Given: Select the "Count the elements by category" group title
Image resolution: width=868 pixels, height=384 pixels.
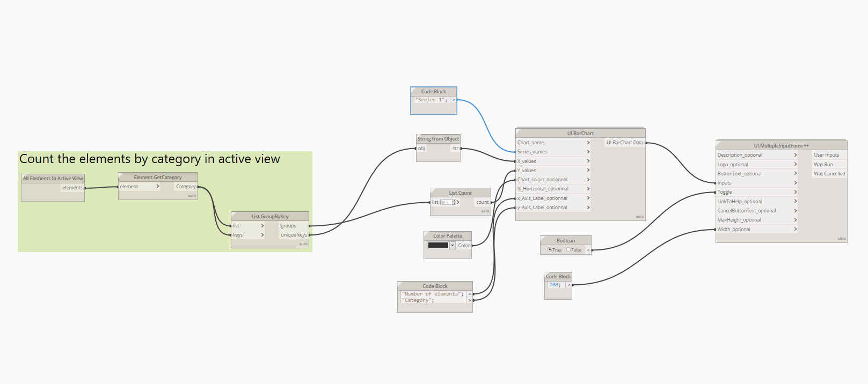Looking at the screenshot, I should pos(150,159).
